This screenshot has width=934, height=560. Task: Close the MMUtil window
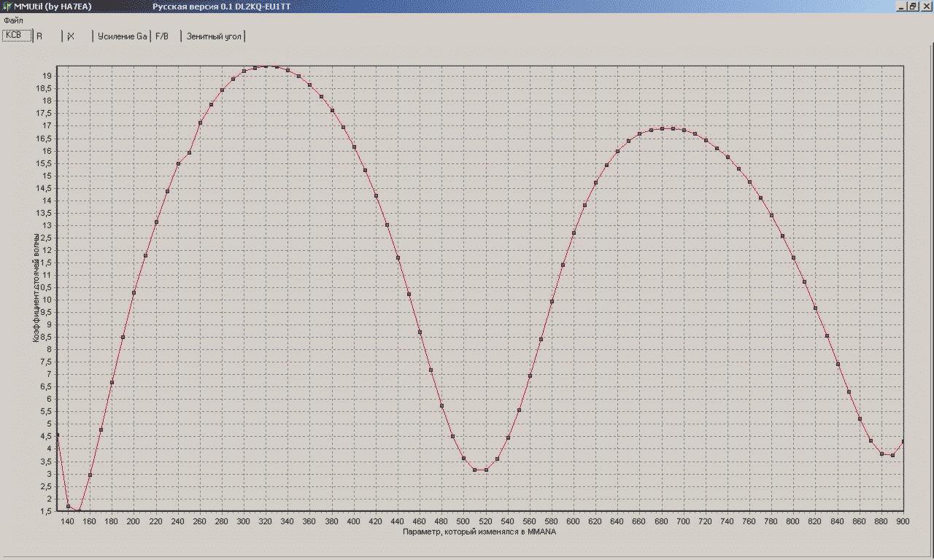pyautogui.click(x=925, y=6)
